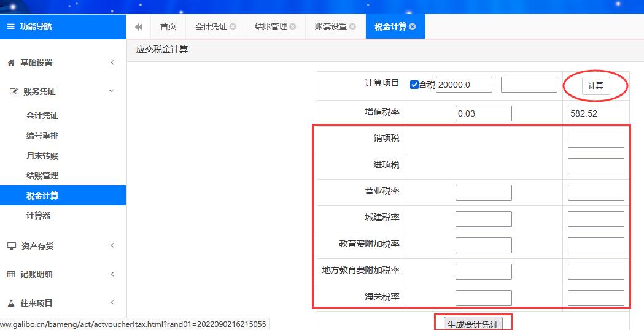Click the monitor icon beside 资产存货
Screen dimensions: 644x330
pyautogui.click(x=12, y=246)
